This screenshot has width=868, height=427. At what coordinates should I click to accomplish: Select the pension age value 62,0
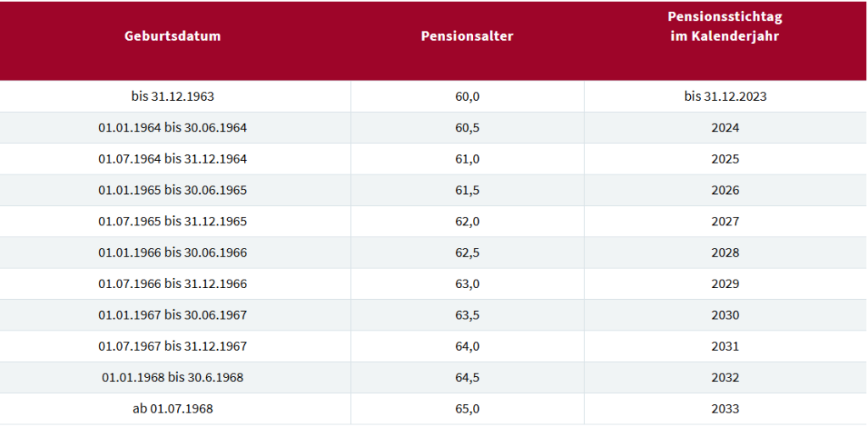click(x=467, y=222)
